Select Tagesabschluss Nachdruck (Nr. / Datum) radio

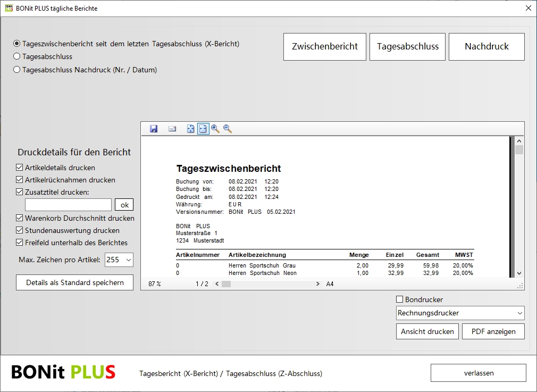pyautogui.click(x=85, y=70)
